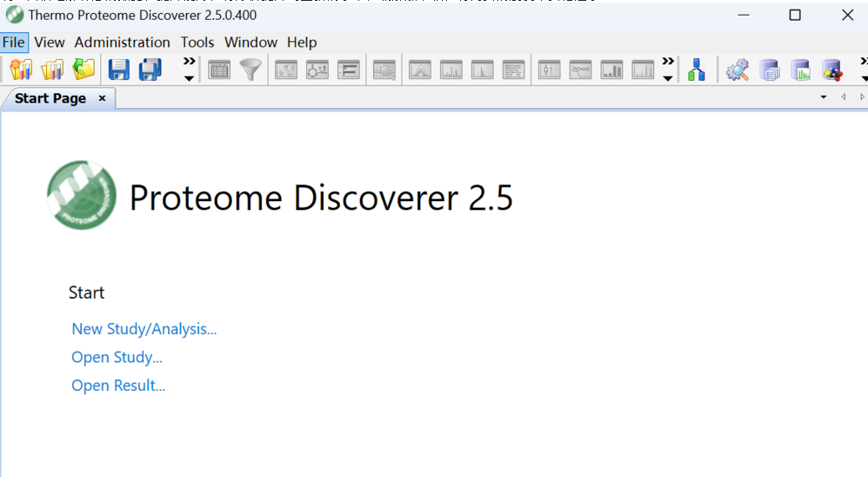Viewport: 868px width, 477px height.
Task: Open the Administration menu
Action: (123, 43)
